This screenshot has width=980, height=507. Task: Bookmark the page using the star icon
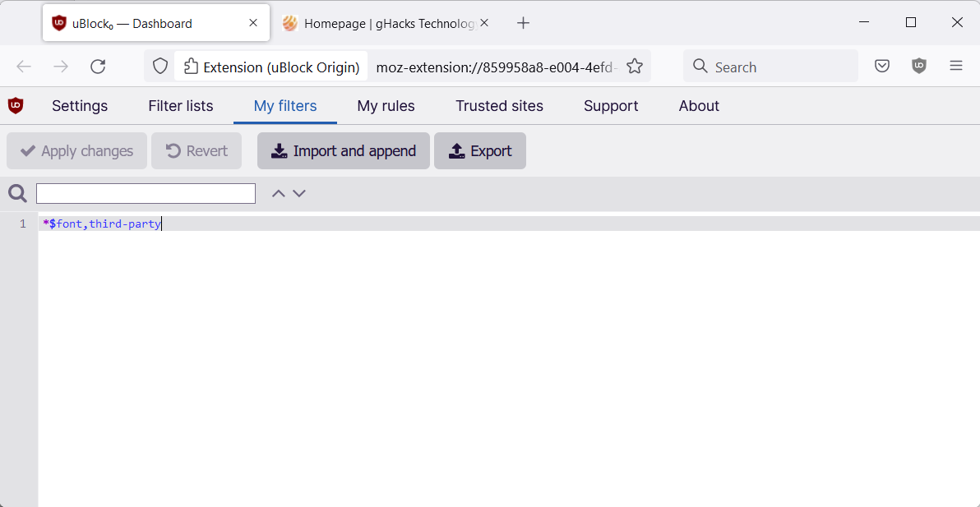635,67
